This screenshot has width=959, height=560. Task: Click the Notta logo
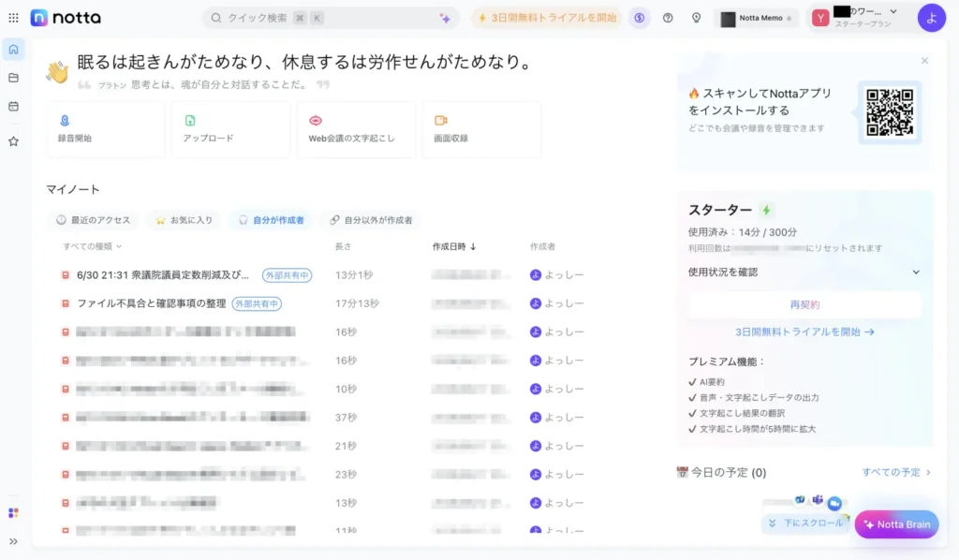tap(66, 18)
